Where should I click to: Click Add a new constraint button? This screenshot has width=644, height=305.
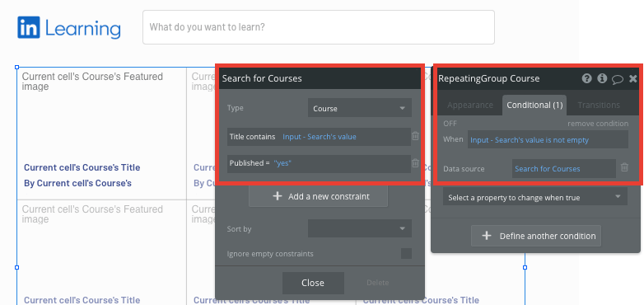pos(319,196)
